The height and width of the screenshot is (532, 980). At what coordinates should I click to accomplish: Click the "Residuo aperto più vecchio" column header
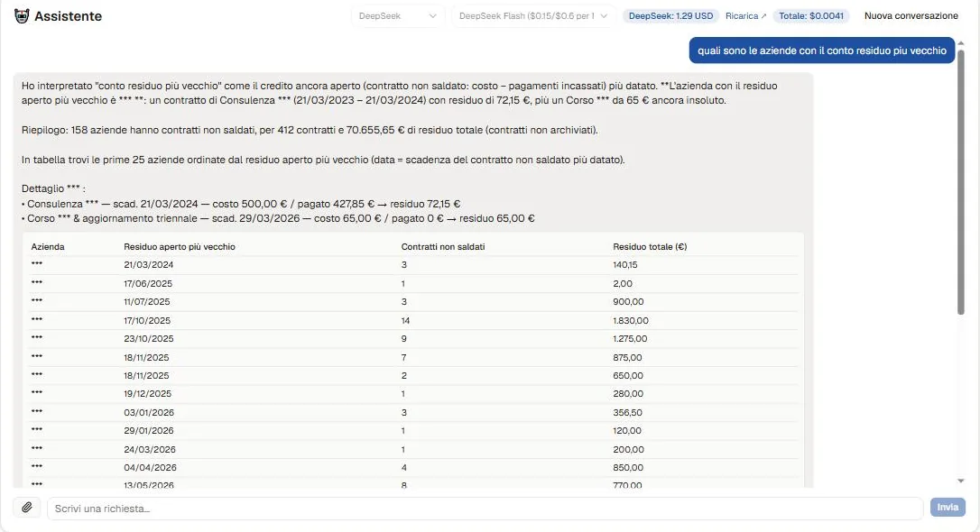point(180,247)
